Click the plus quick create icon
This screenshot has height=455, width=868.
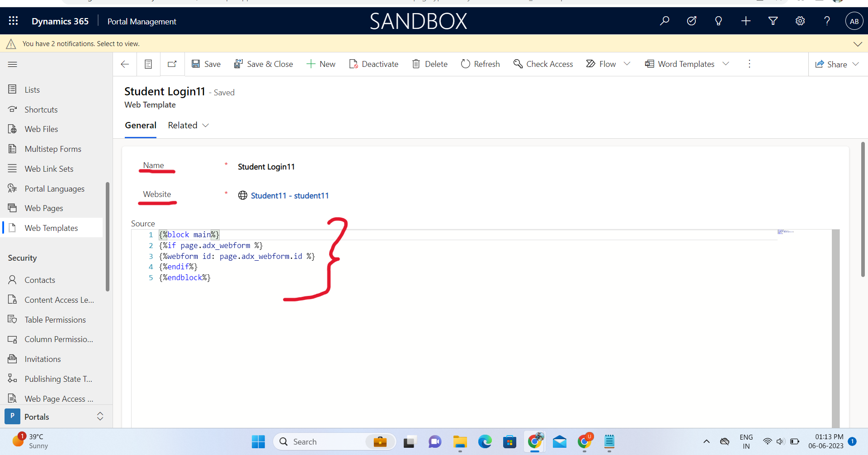pyautogui.click(x=746, y=21)
